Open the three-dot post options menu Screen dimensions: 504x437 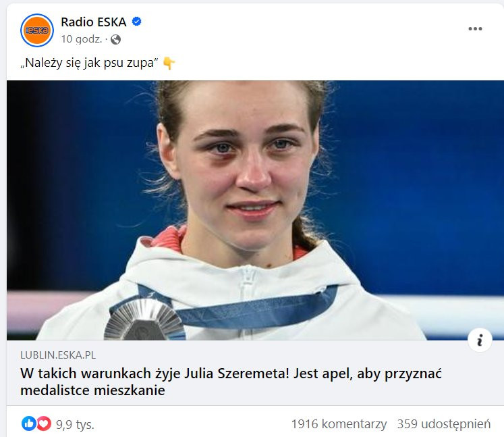point(475,28)
